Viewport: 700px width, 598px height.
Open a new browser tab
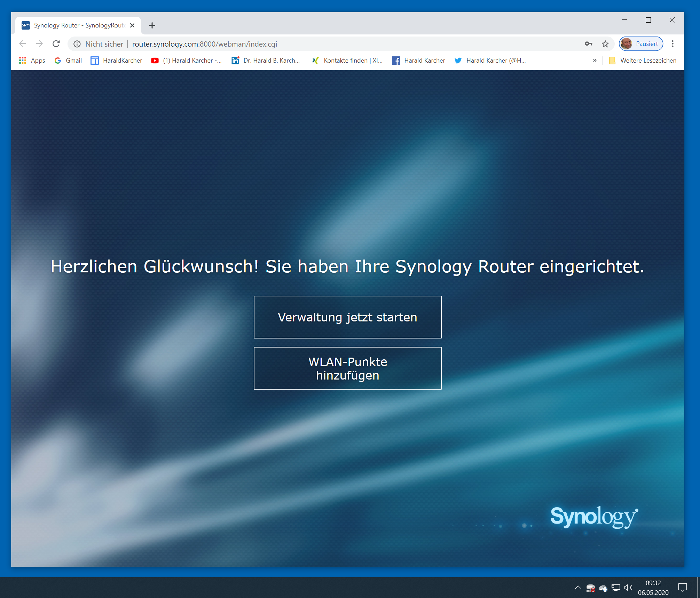(x=152, y=25)
